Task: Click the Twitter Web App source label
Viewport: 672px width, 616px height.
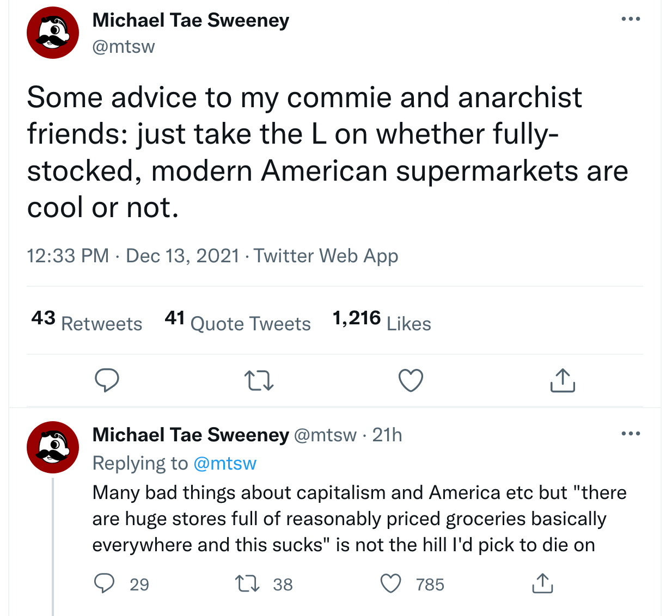Action: pyautogui.click(x=326, y=255)
